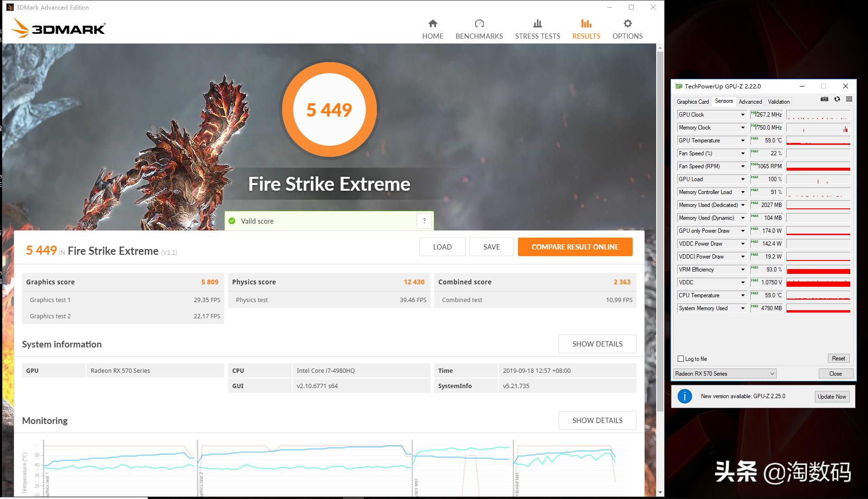The width and height of the screenshot is (868, 499).
Task: Expand the Memory Clock sensor dropdown
Action: (x=743, y=128)
